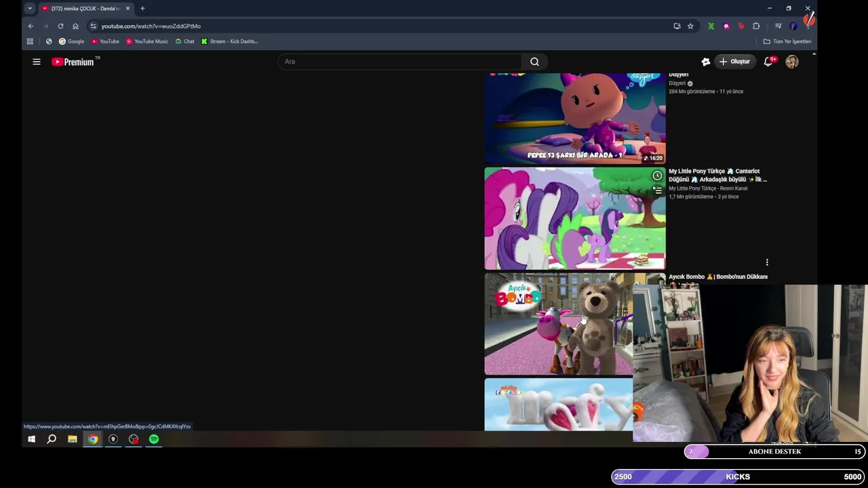Bookmark this page with star icon
This screenshot has width=868, height=488.
tap(690, 26)
